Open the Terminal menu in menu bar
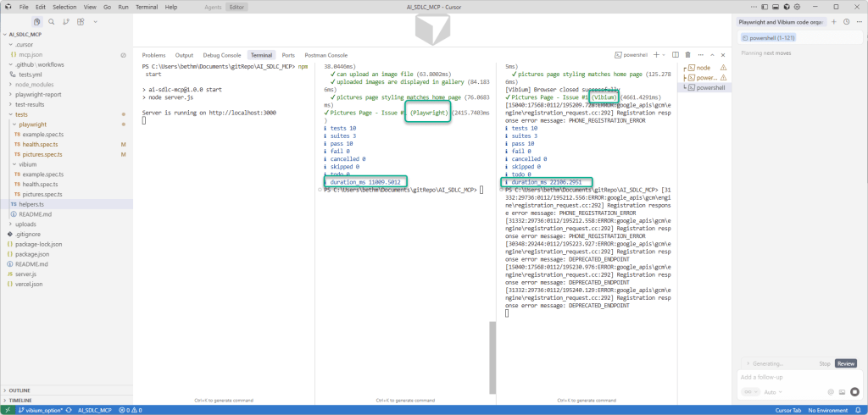The image size is (868, 415). point(146,7)
